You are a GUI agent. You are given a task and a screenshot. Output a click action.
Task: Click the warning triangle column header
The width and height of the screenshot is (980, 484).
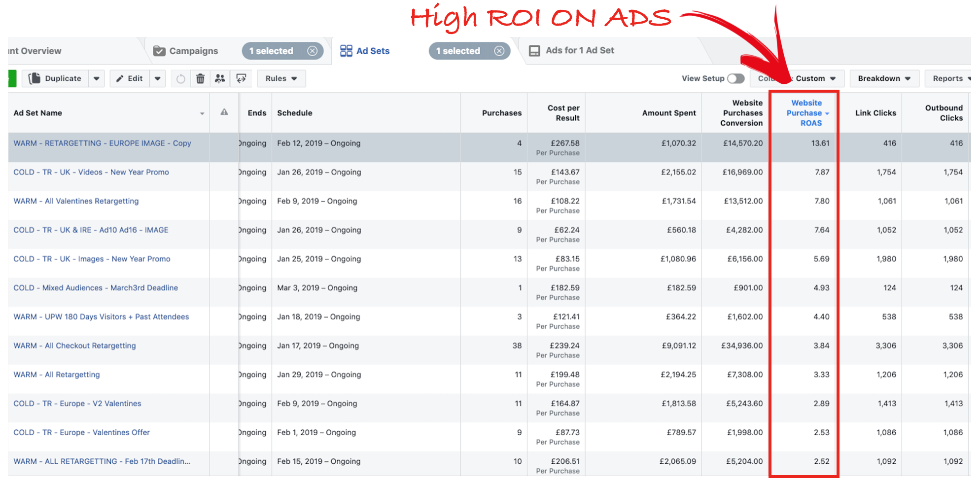tap(224, 112)
